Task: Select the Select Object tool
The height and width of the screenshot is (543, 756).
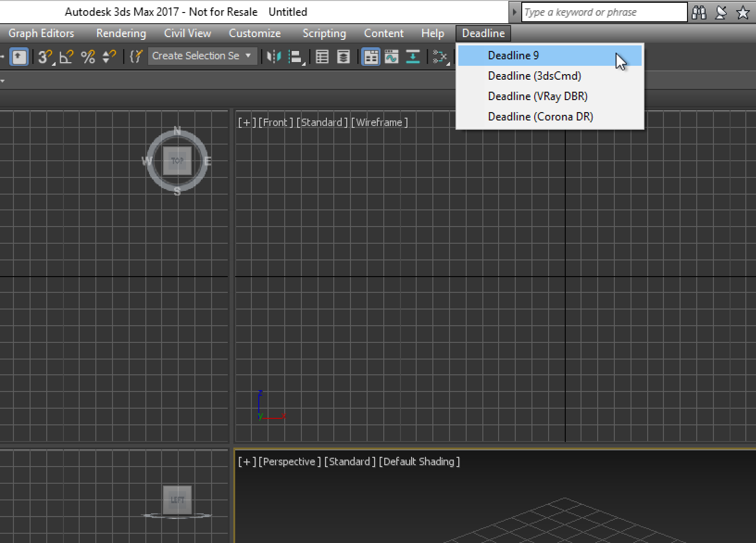Action: [x=19, y=57]
